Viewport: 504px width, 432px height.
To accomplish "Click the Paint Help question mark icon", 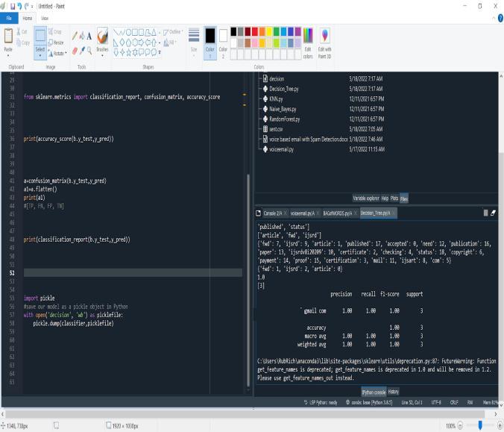I will (500, 19).
